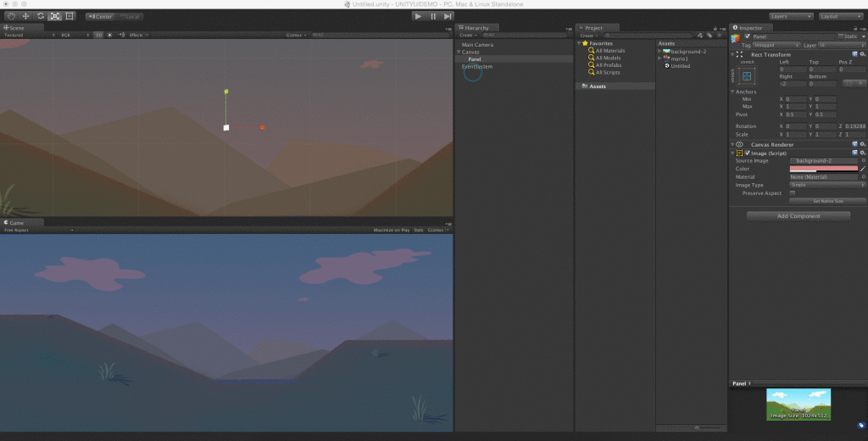This screenshot has width=868, height=441.
Task: Select the Hierarchy tab
Action: [476, 28]
